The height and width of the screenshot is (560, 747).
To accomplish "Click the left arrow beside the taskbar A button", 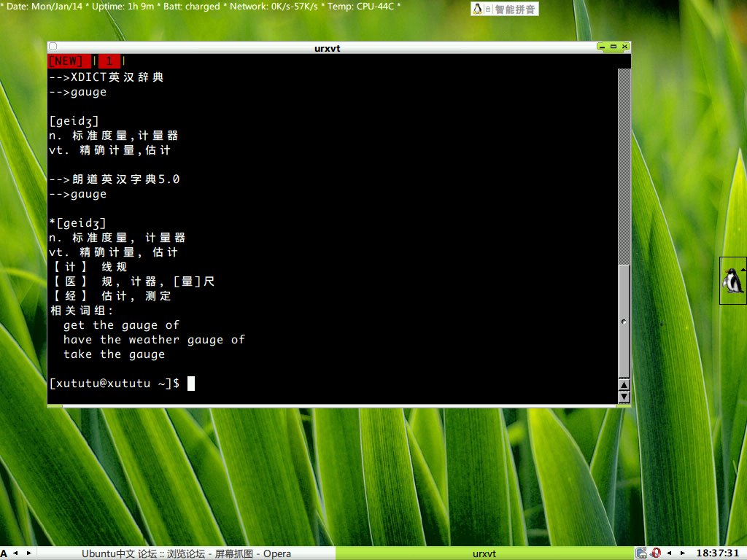I will click(x=15, y=553).
